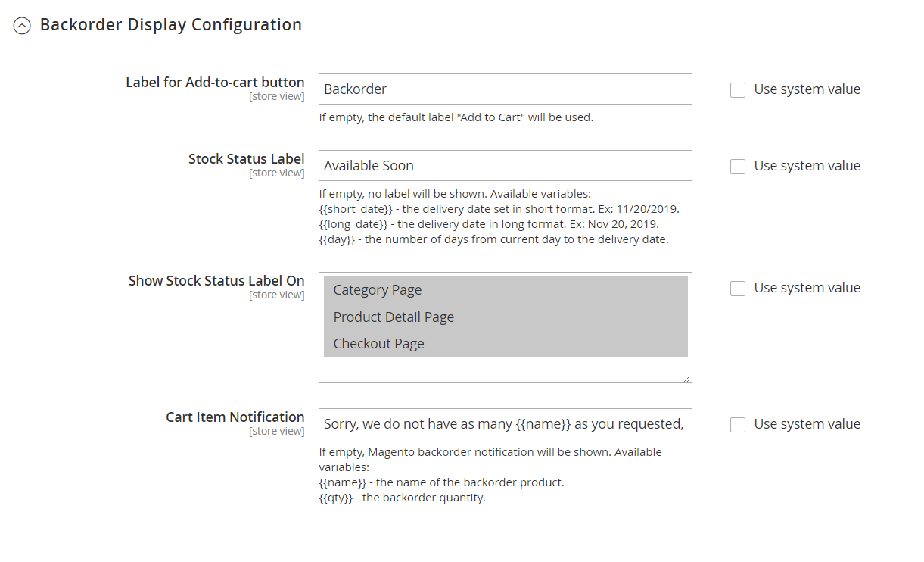Check Use system value for Show Stock Status Label On
Image resolution: width=924 pixels, height=562 pixels.
(x=738, y=289)
